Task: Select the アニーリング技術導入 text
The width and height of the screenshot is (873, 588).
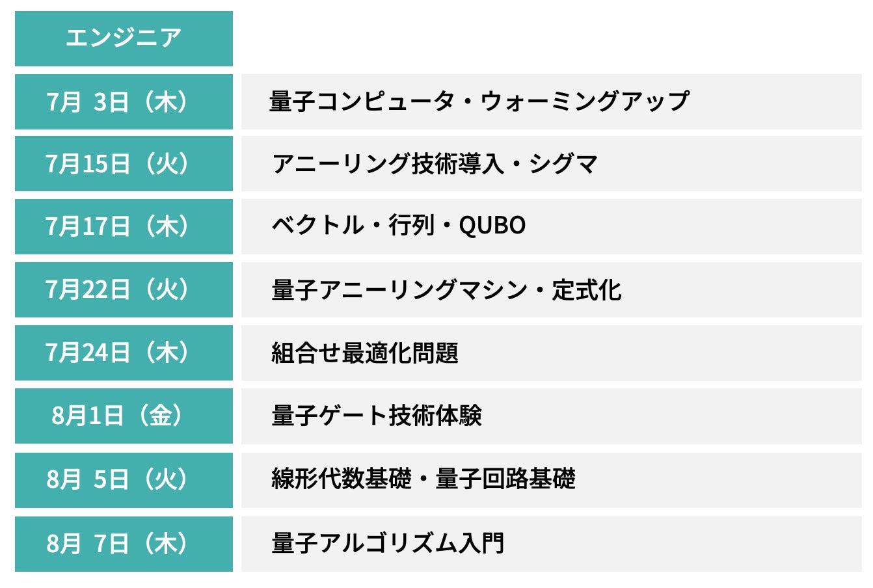Action: pyautogui.click(x=388, y=163)
